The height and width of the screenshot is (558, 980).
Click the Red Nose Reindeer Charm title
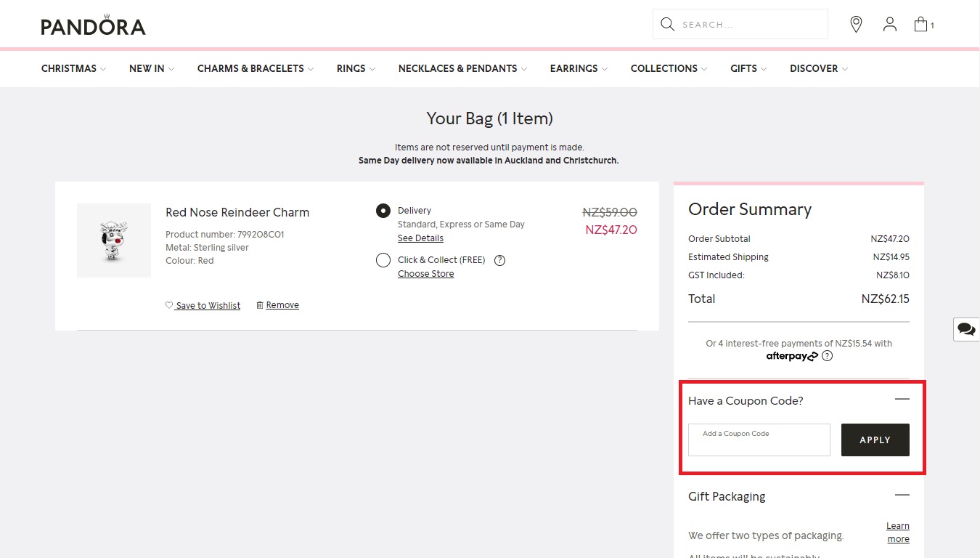tap(237, 212)
